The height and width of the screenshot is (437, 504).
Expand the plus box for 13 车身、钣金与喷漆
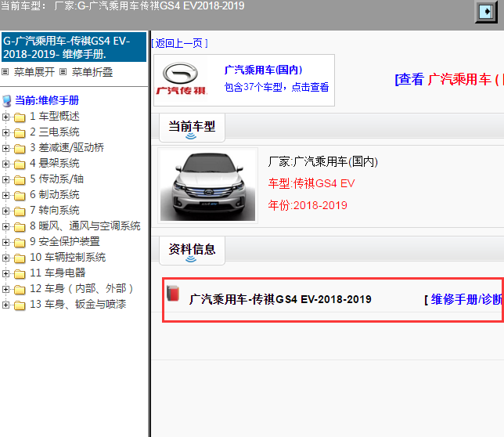click(5, 305)
